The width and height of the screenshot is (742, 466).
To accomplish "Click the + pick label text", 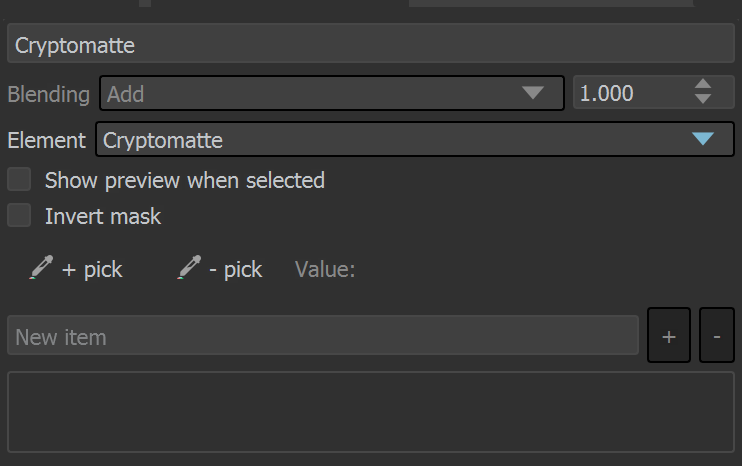I will 92,270.
